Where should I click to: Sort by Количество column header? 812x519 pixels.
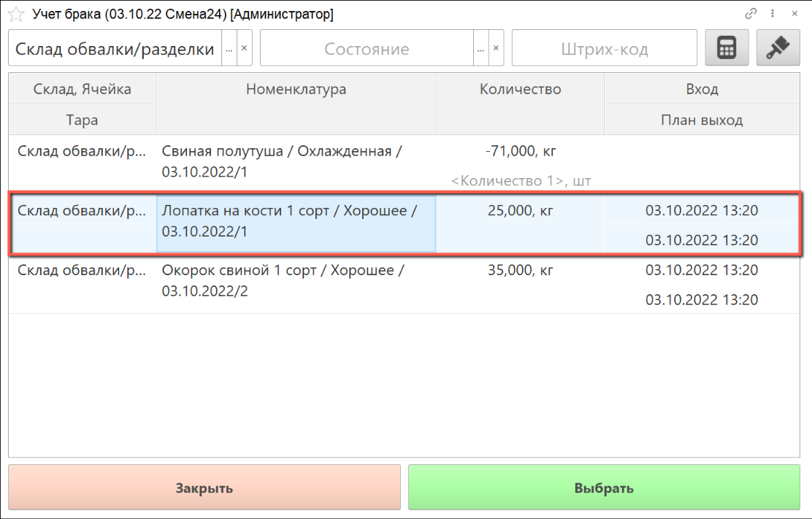pyautogui.click(x=520, y=89)
